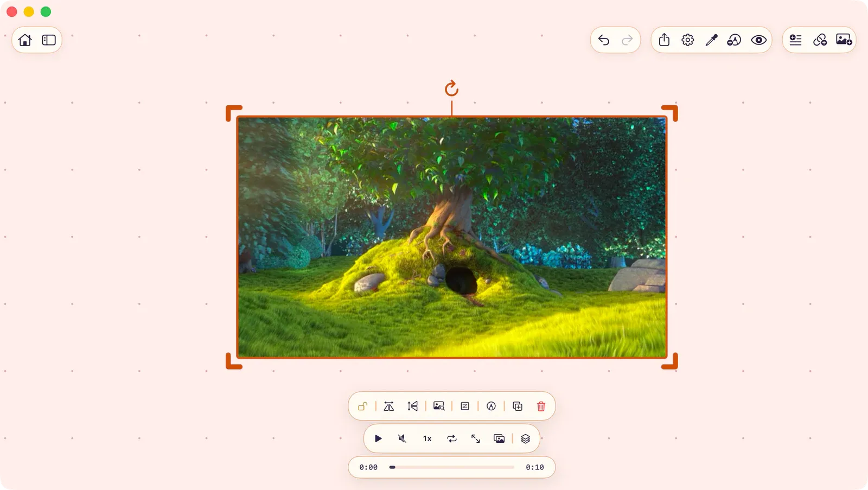
Task: Flip the item horizontally
Action: click(x=389, y=406)
